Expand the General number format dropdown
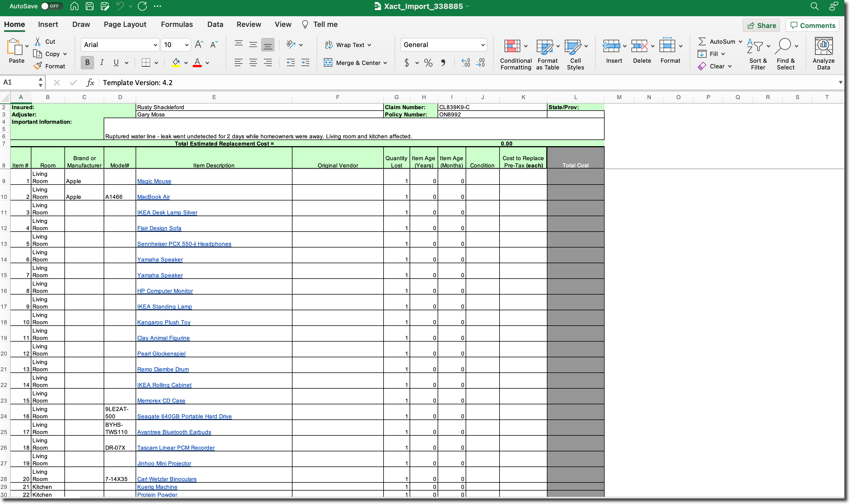This screenshot has height=504, width=850. click(x=482, y=45)
